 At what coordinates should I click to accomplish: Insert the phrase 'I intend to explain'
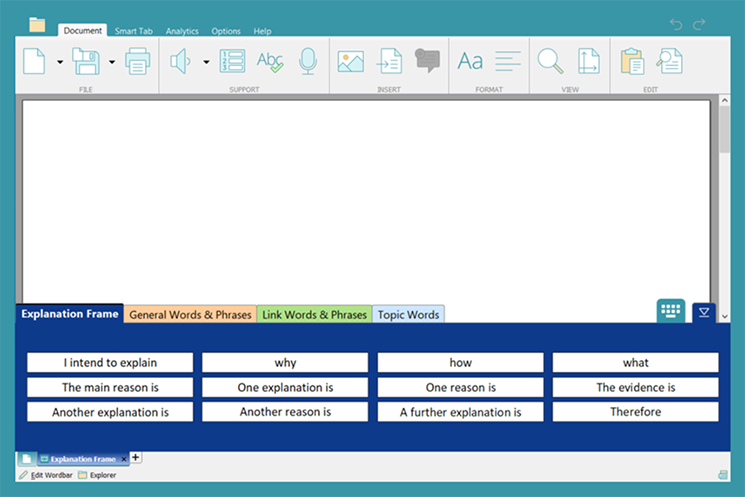pos(110,363)
